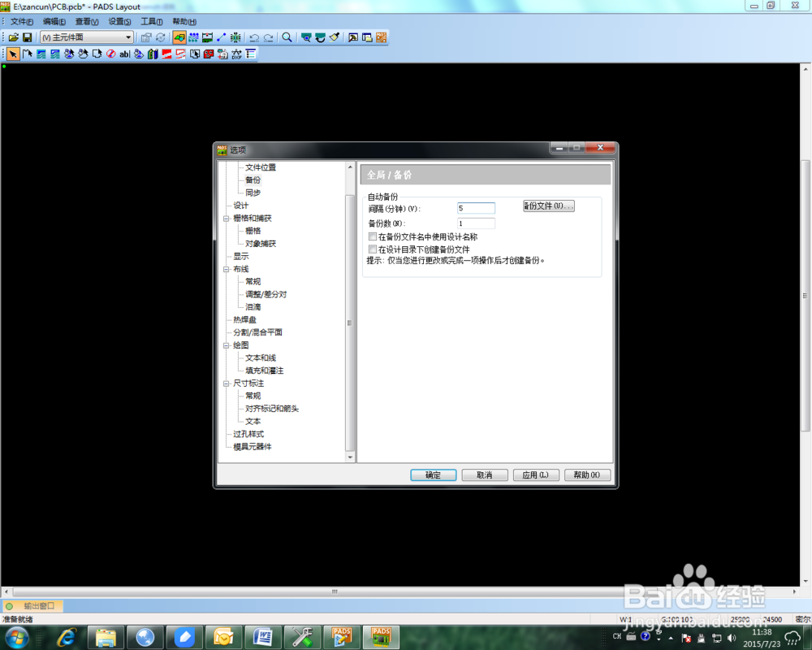The height and width of the screenshot is (650, 812).
Task: Open the 设置(S) menu
Action: 119,21
